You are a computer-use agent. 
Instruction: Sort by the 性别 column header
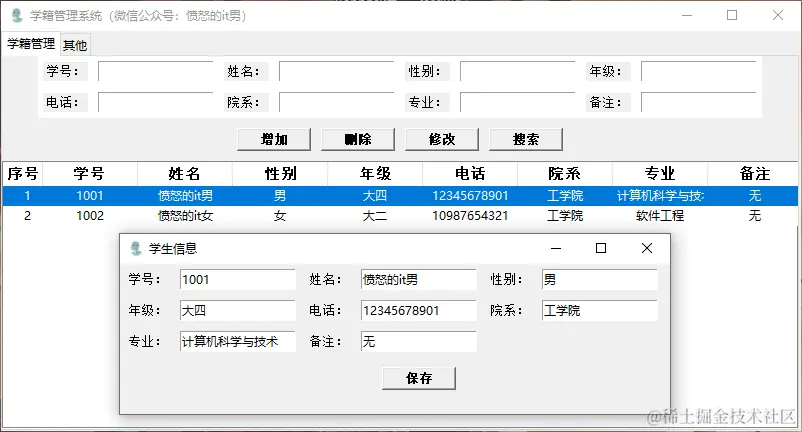click(x=280, y=174)
